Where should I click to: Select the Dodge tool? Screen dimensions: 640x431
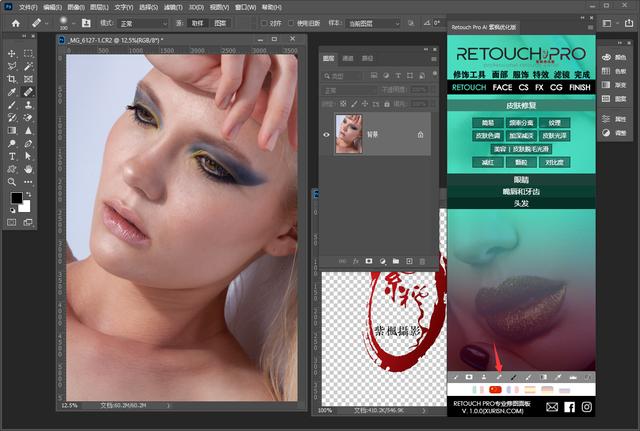[x=11, y=144]
